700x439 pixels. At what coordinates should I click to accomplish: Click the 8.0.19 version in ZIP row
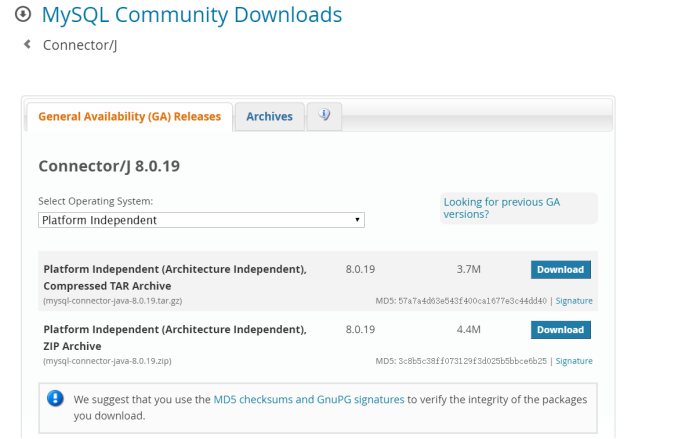click(x=360, y=330)
